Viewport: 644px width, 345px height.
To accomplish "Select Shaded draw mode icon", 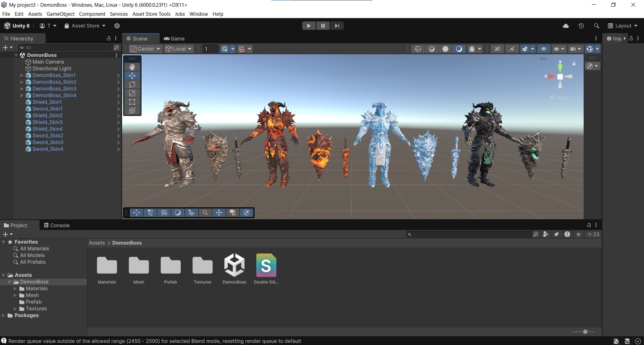I will 459,49.
